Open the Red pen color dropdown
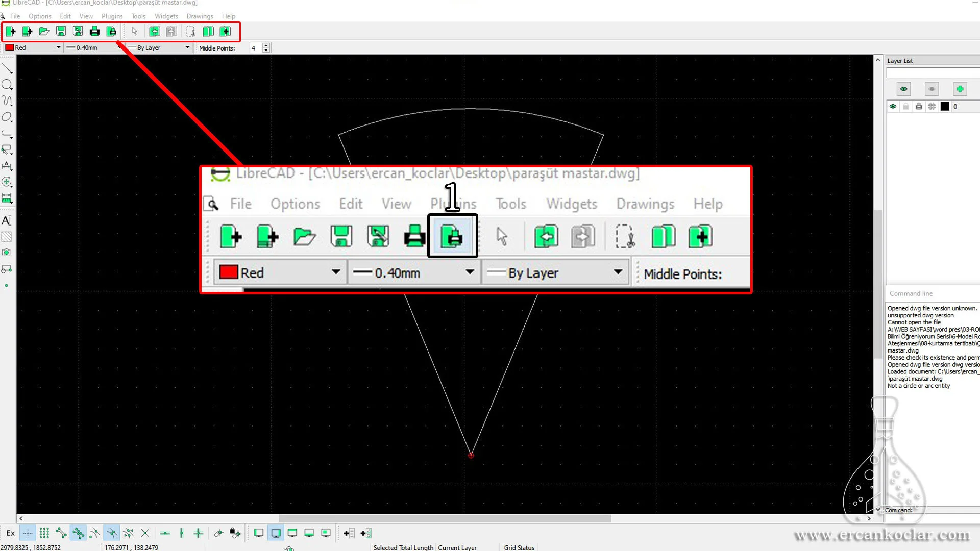Viewport: 980px width, 551px height. tap(33, 47)
